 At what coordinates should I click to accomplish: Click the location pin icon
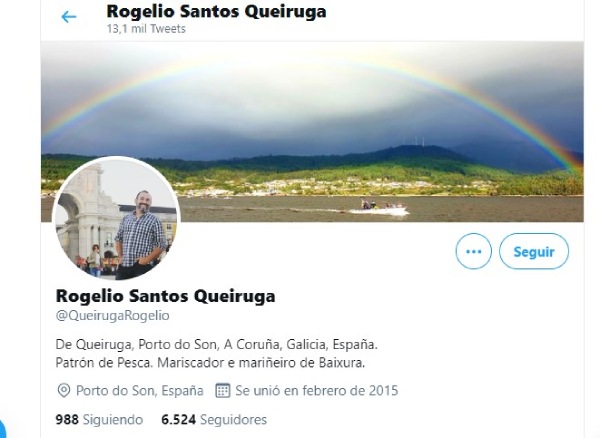pyautogui.click(x=64, y=391)
